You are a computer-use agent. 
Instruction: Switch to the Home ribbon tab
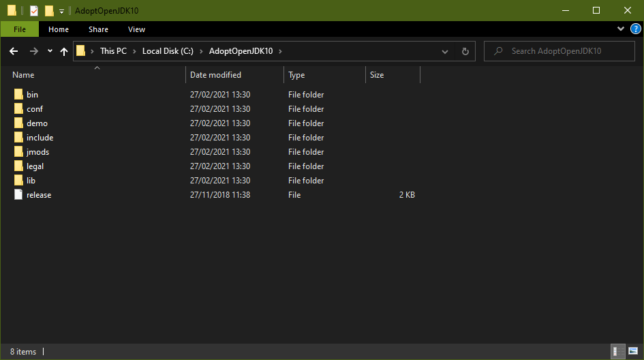(59, 29)
